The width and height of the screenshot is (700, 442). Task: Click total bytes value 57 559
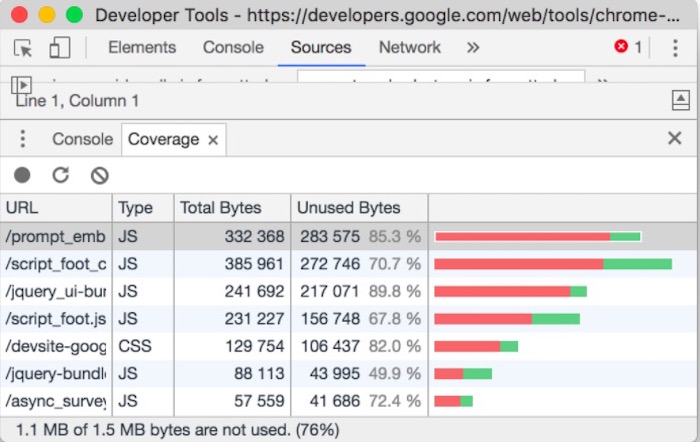click(x=259, y=401)
